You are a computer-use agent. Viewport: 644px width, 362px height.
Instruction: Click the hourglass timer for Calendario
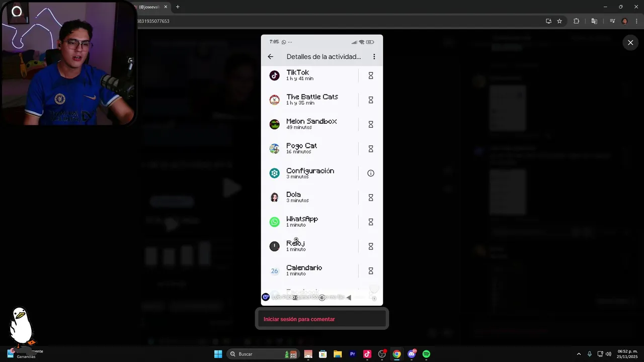pos(371,271)
